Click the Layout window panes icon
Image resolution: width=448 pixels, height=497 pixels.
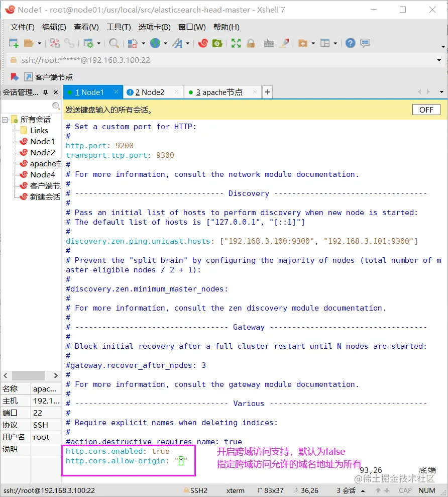pos(325,43)
